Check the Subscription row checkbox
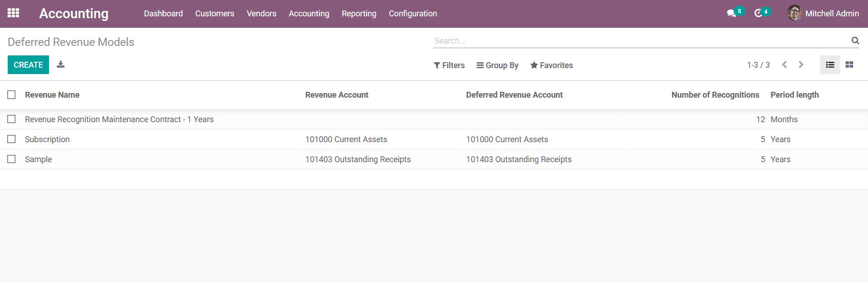The height and width of the screenshot is (283, 868). [x=11, y=139]
